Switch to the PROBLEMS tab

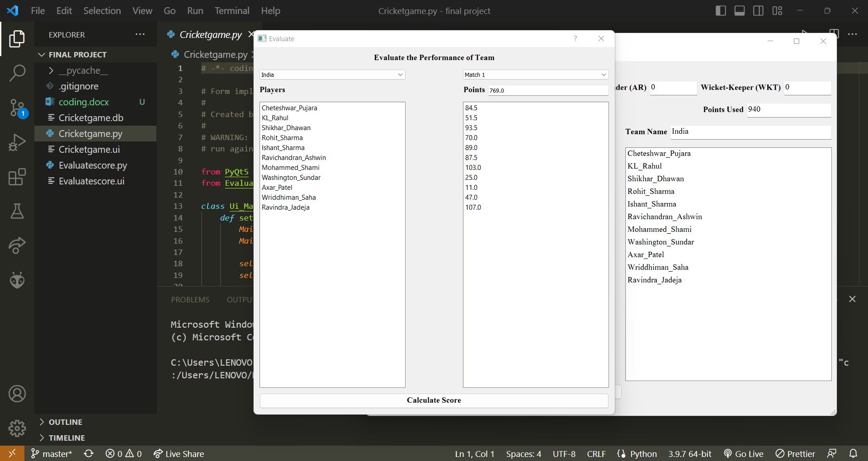click(190, 299)
